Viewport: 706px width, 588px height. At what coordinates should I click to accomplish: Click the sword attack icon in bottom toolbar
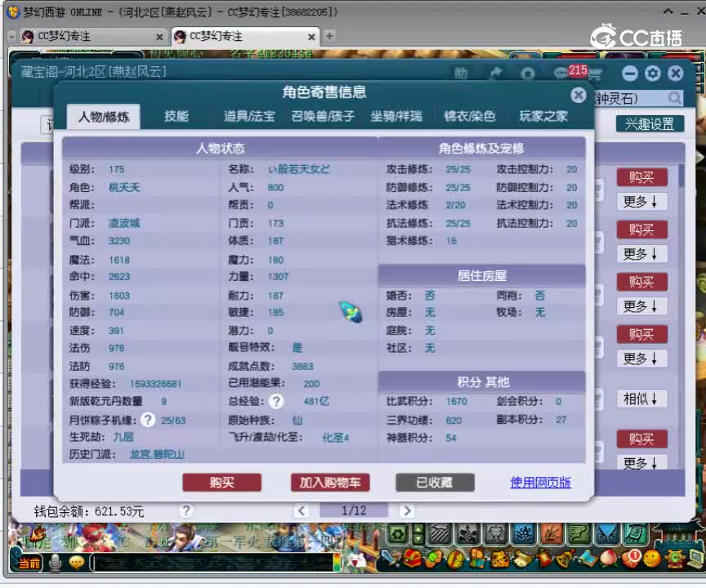pyautogui.click(x=391, y=559)
